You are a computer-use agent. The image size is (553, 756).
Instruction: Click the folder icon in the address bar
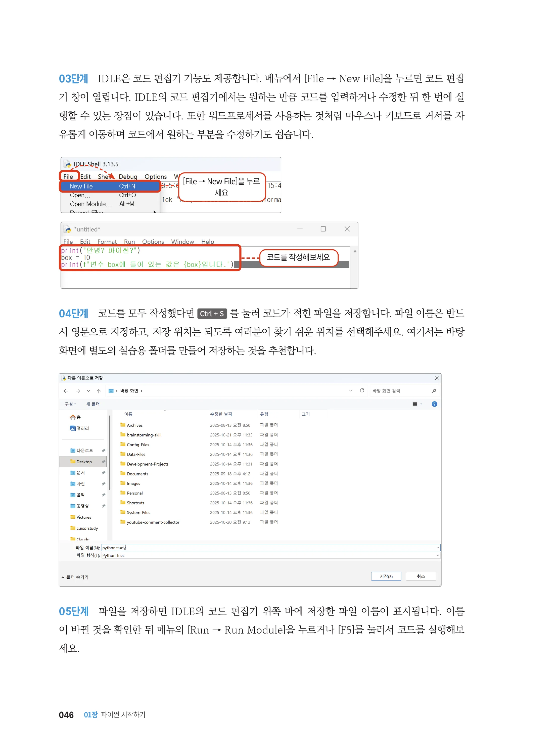tap(111, 391)
